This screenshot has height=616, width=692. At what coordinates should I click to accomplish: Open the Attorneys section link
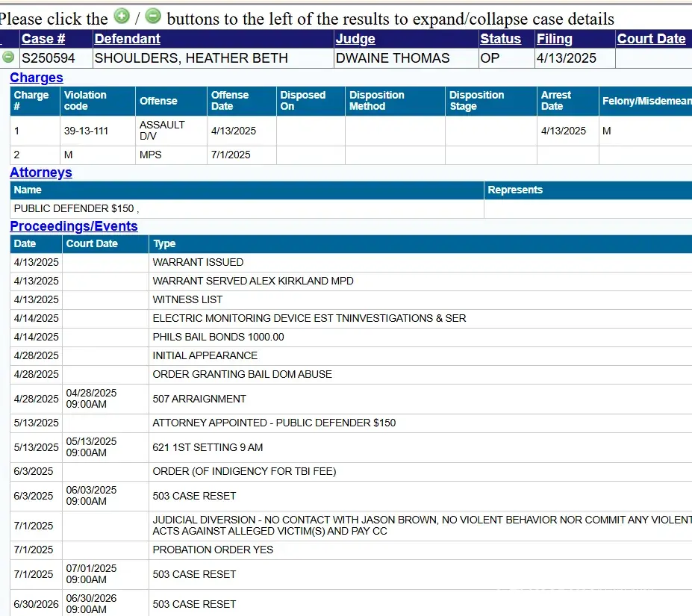tap(41, 172)
